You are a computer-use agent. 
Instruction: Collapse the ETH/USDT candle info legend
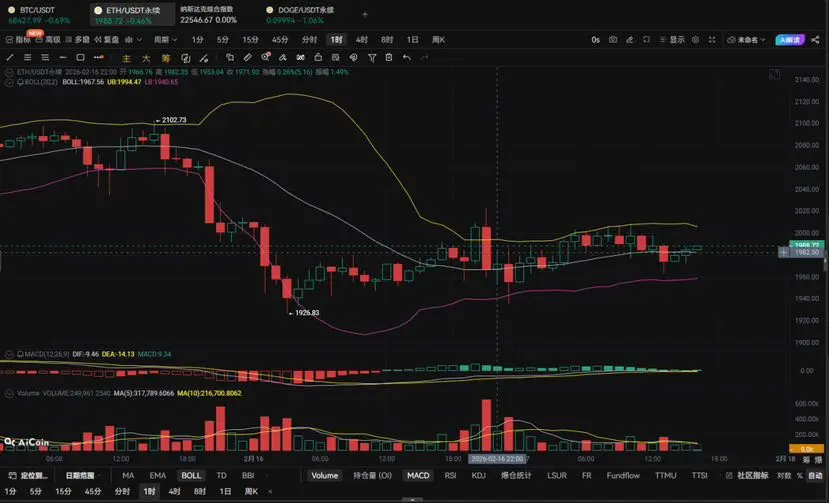[x=9, y=72]
